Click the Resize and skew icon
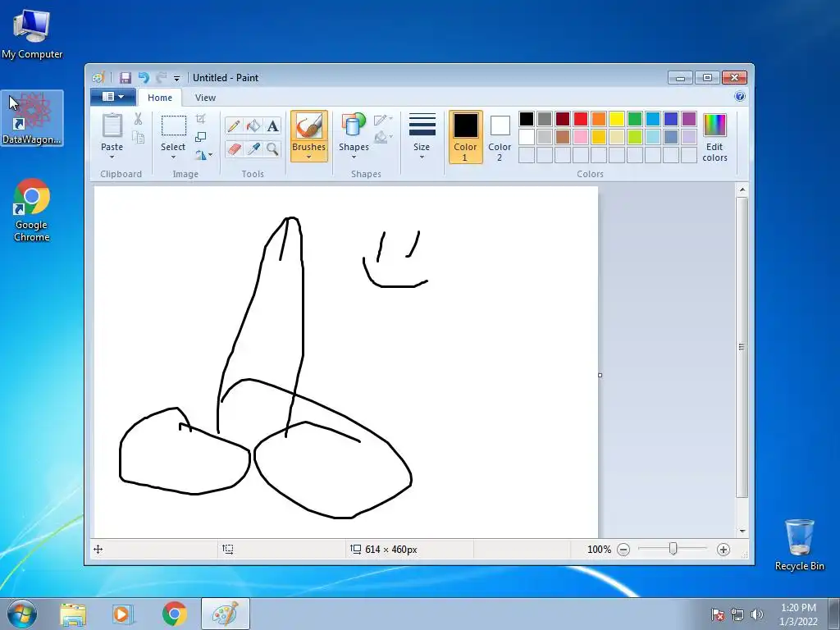The width and height of the screenshot is (840, 630). tap(201, 137)
